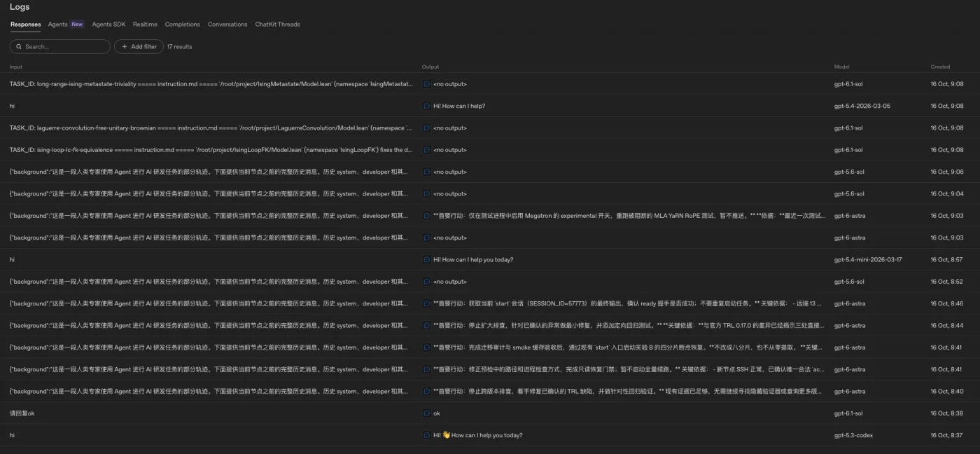Image resolution: width=980 pixels, height=454 pixels.
Task: Open the ising-loop-lc-fk-equivalence log input
Action: coord(211,150)
